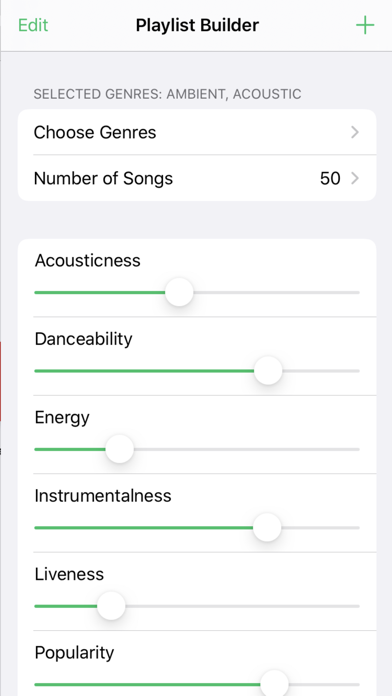
Task: Click the chevron beside the 50 value
Action: point(355,178)
